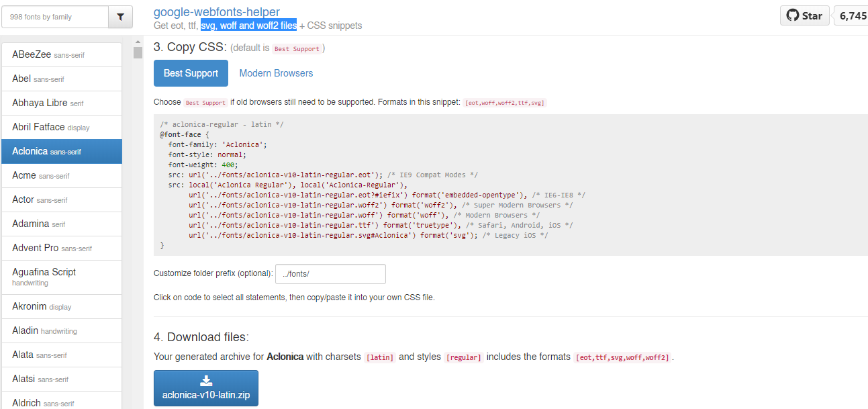This screenshot has height=409, width=868.
Task: Choose Aguafina Script handwriting font
Action: (x=62, y=277)
